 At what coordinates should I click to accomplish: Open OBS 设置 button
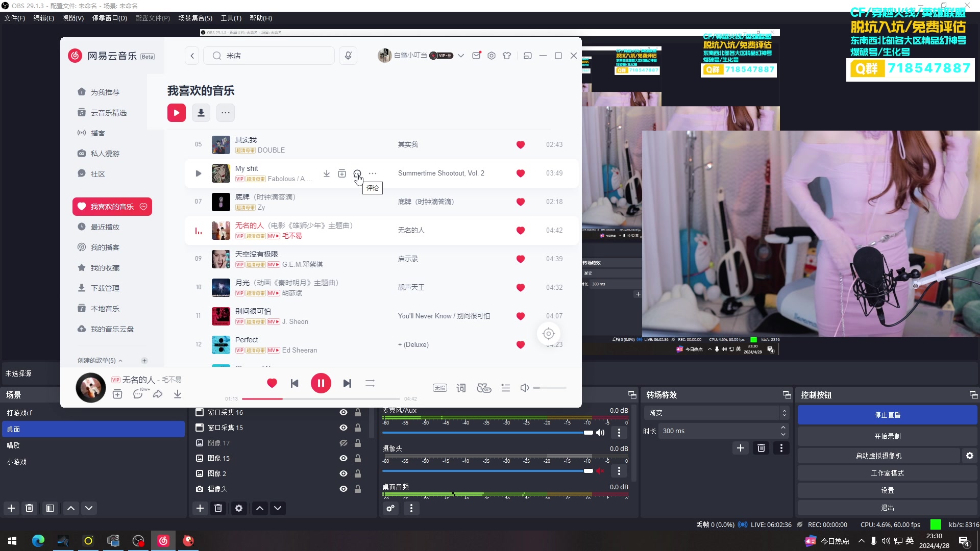888,491
